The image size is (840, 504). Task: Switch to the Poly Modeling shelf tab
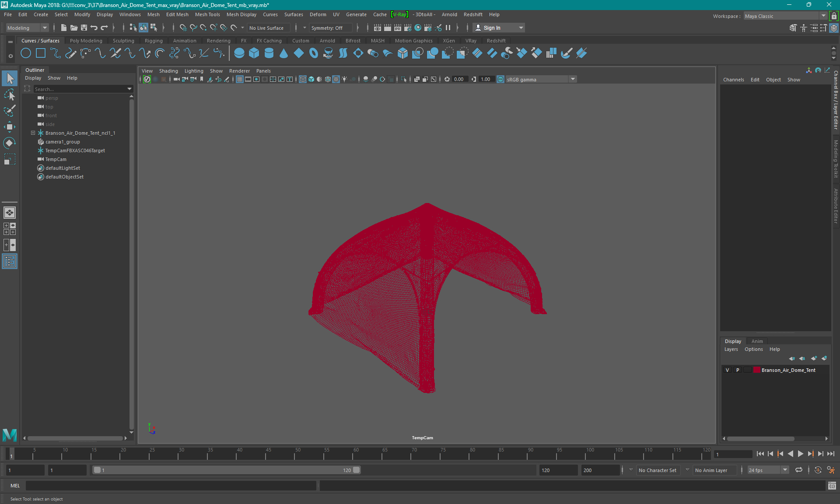coord(86,41)
